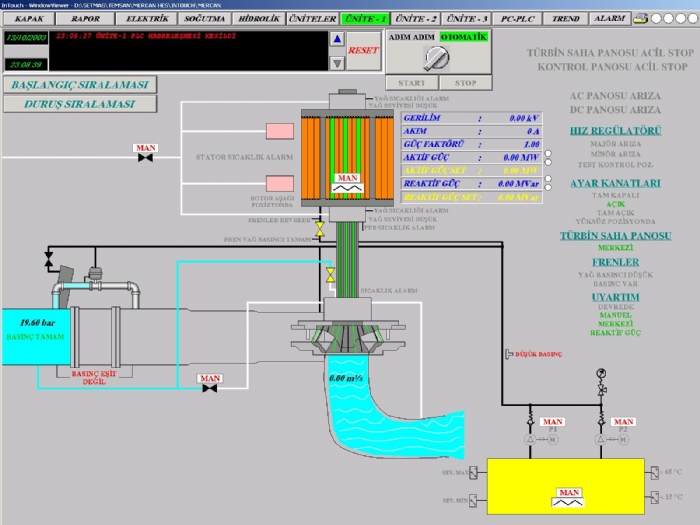Click pump P1 motor symbol
Image resolution: width=700 pixels, height=525 pixels.
(x=553, y=440)
